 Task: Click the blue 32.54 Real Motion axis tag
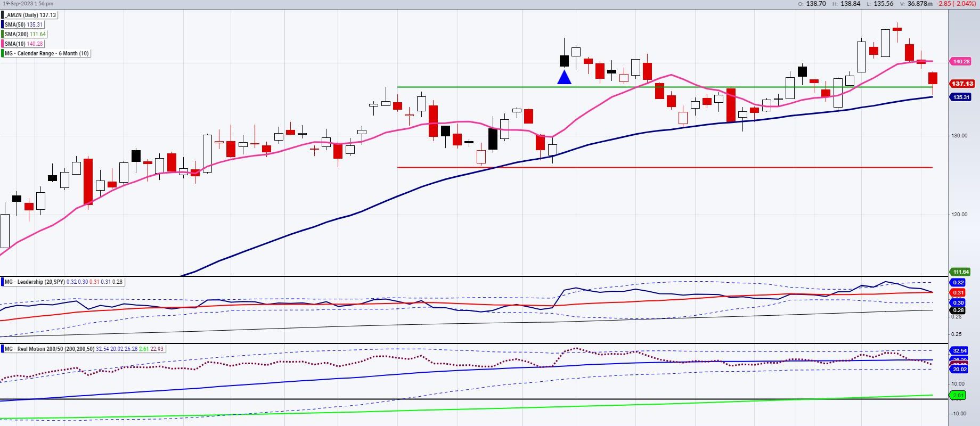[959, 350]
